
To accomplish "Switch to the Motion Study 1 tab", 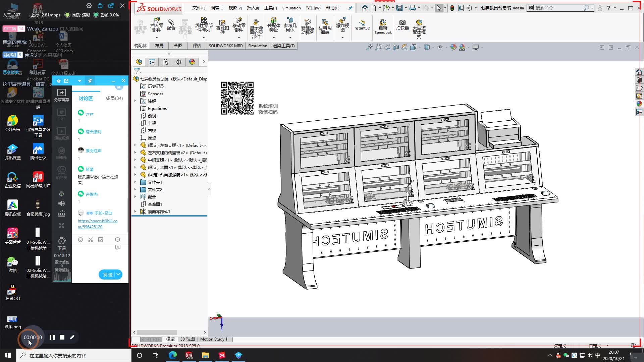I will 214,339.
